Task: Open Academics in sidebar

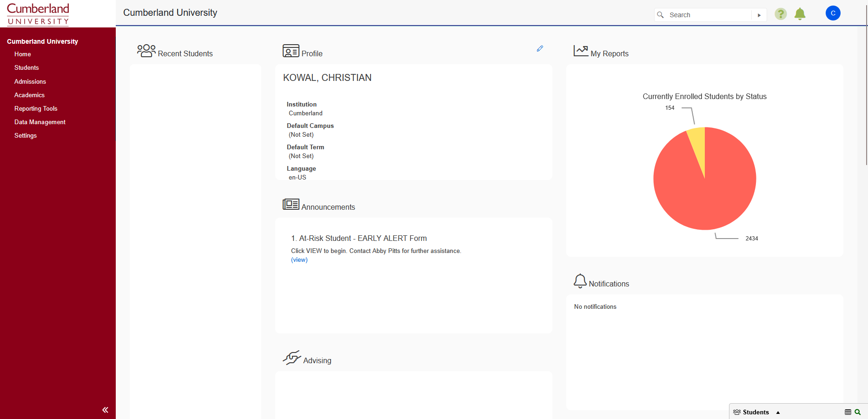Action: tap(29, 95)
